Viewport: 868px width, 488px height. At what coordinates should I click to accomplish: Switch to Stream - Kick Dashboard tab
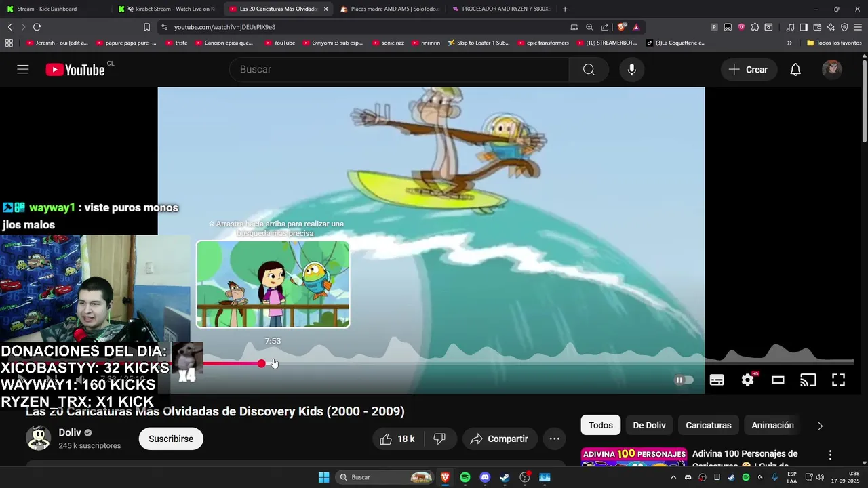54,9
